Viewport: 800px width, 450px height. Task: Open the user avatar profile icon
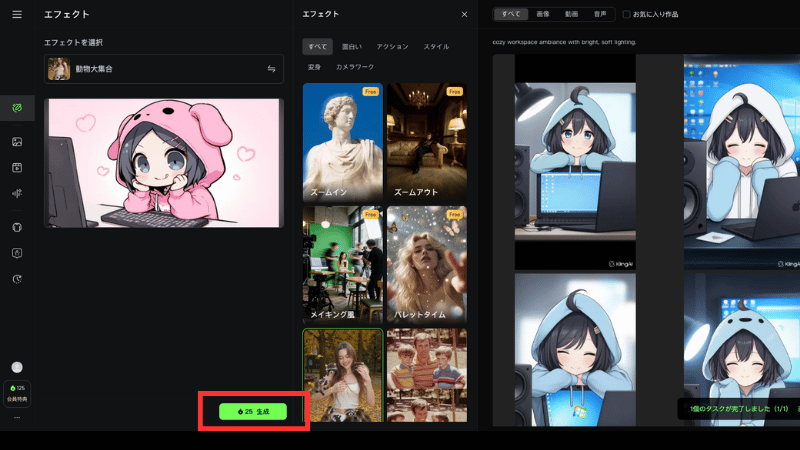pos(17,367)
